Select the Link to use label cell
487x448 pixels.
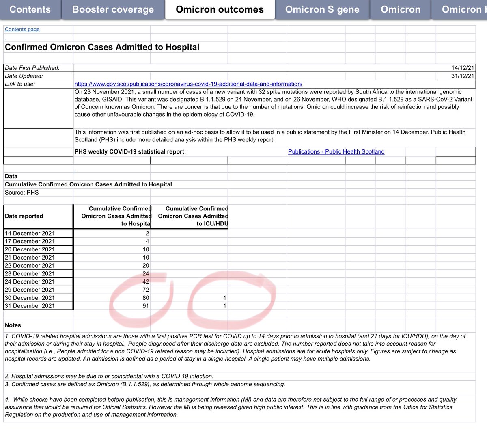tap(39, 84)
